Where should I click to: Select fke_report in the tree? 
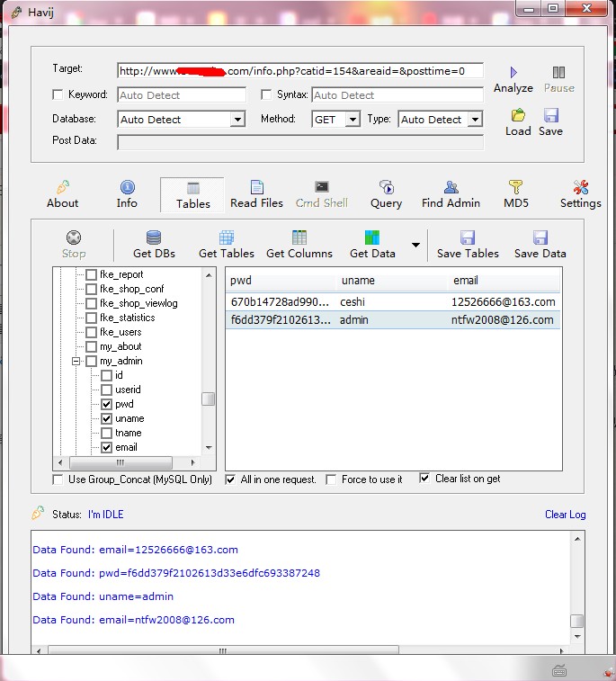(x=121, y=274)
